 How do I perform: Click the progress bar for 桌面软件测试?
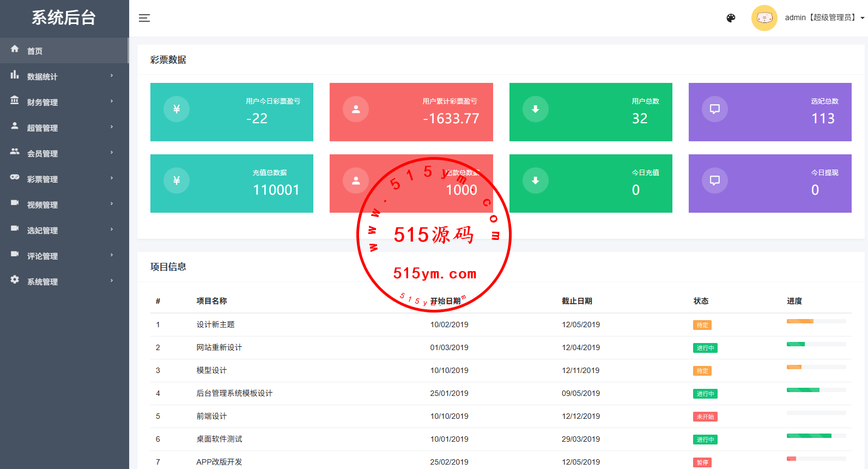(816, 436)
